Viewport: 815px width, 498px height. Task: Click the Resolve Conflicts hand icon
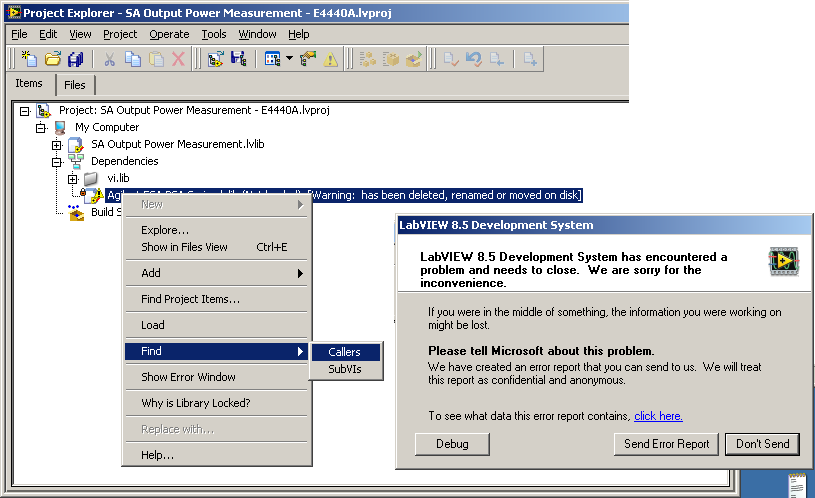click(308, 59)
